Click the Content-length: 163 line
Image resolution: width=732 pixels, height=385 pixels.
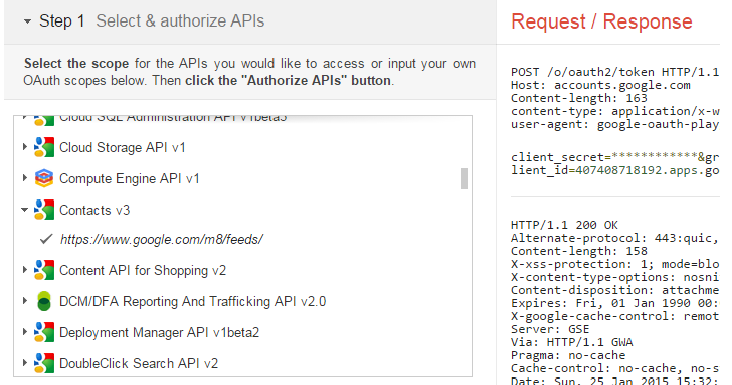[579, 98]
